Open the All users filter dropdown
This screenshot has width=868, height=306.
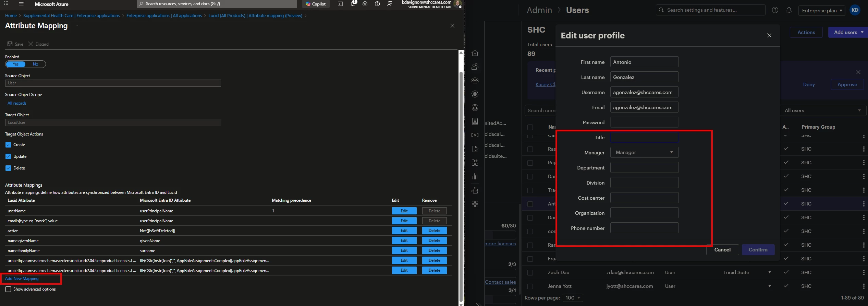pos(823,110)
